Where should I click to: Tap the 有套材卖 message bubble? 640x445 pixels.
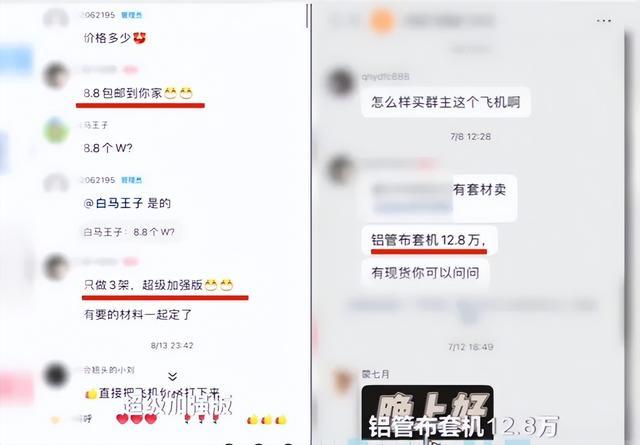[439, 198]
